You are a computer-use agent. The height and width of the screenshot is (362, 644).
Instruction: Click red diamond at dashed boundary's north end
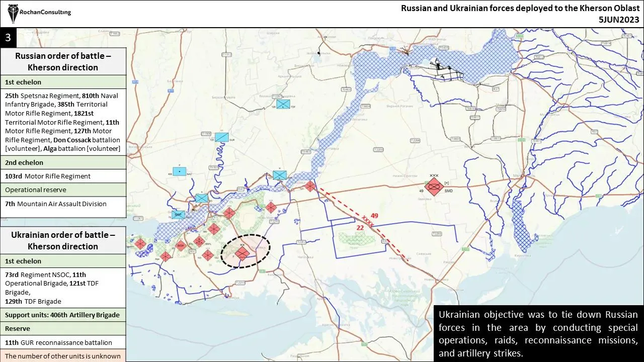coord(310,186)
